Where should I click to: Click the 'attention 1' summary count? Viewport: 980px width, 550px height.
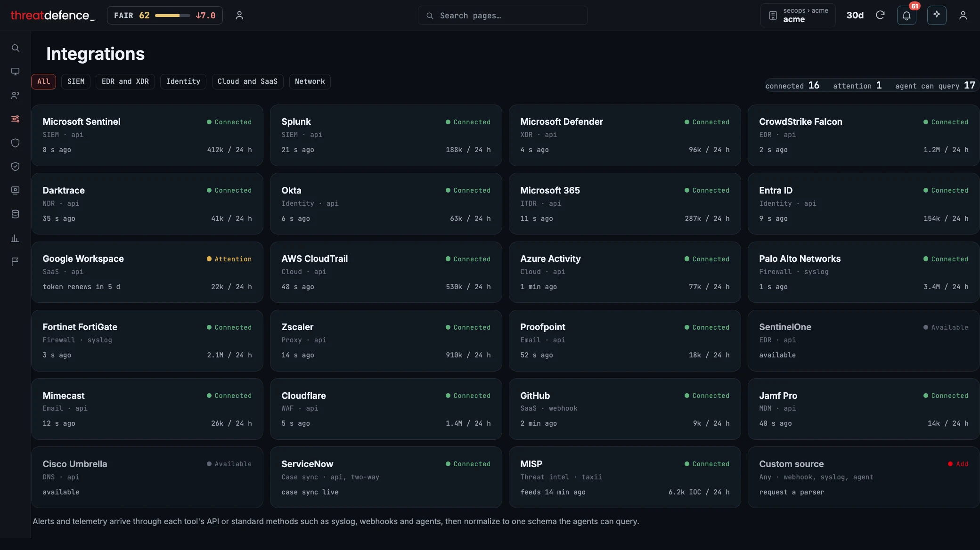click(x=857, y=85)
